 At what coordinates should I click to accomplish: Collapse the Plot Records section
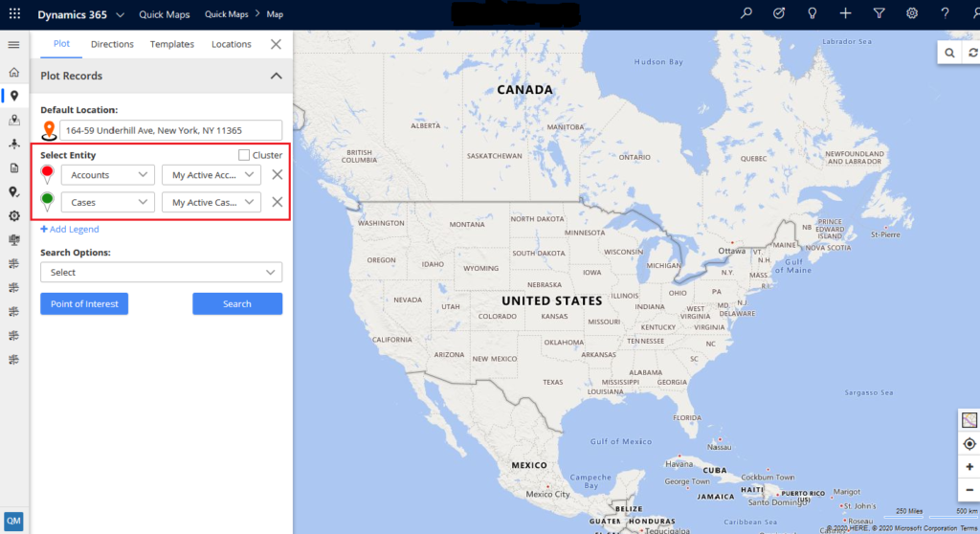276,76
